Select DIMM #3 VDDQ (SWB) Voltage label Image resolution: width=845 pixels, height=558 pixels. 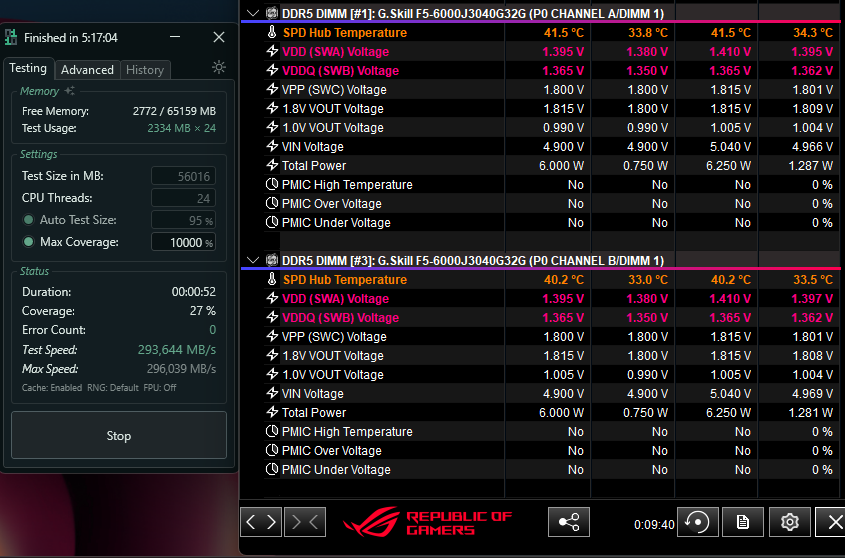click(x=340, y=318)
